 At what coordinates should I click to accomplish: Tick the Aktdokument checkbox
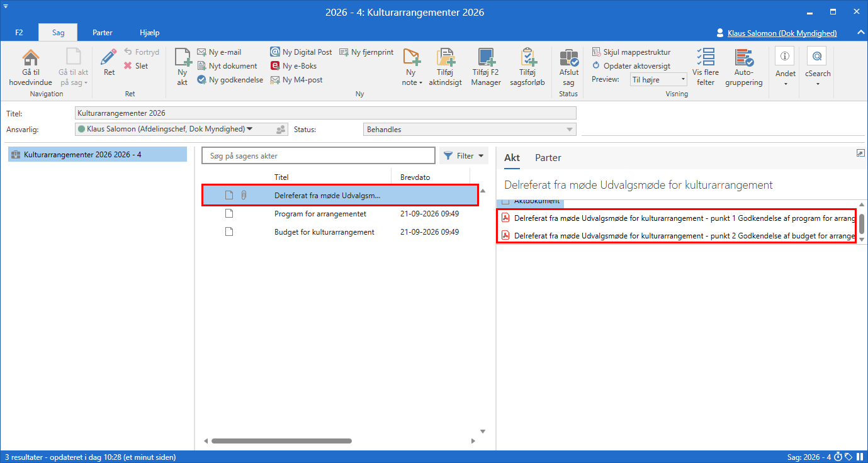[x=505, y=201]
